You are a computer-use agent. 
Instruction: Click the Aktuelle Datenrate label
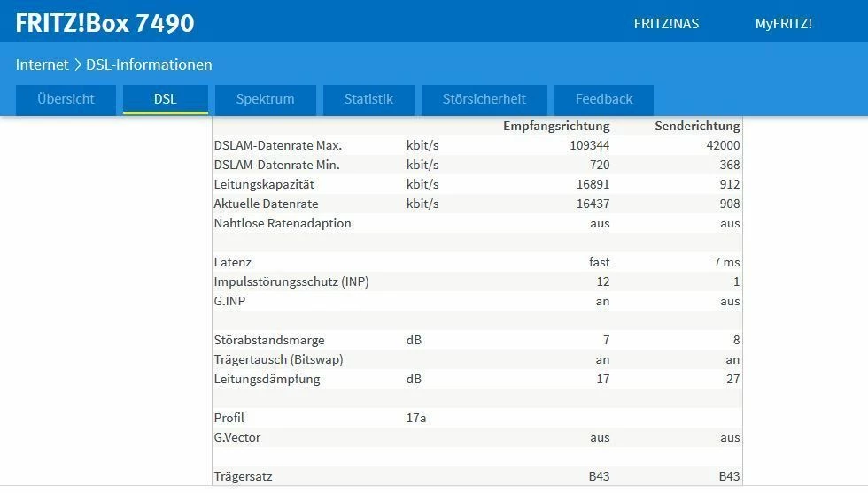[x=267, y=204]
